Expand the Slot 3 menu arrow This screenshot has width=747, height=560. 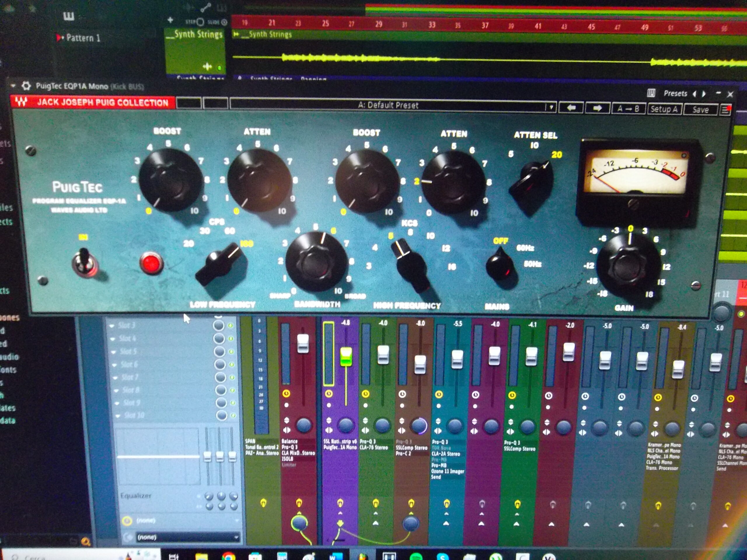[111, 326]
